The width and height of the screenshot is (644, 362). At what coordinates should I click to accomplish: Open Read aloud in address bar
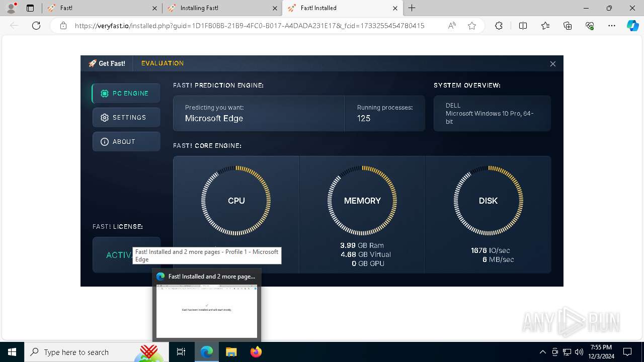pyautogui.click(x=452, y=26)
